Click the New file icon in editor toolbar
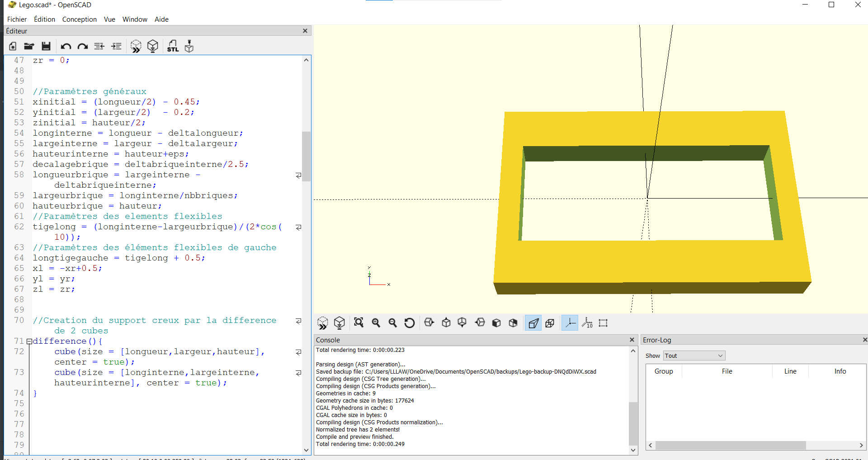The height and width of the screenshot is (460, 868). pos(13,46)
